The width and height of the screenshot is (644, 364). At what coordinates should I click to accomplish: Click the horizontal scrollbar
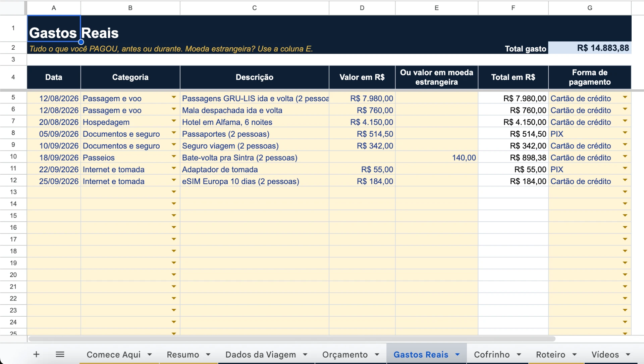tap(292, 339)
